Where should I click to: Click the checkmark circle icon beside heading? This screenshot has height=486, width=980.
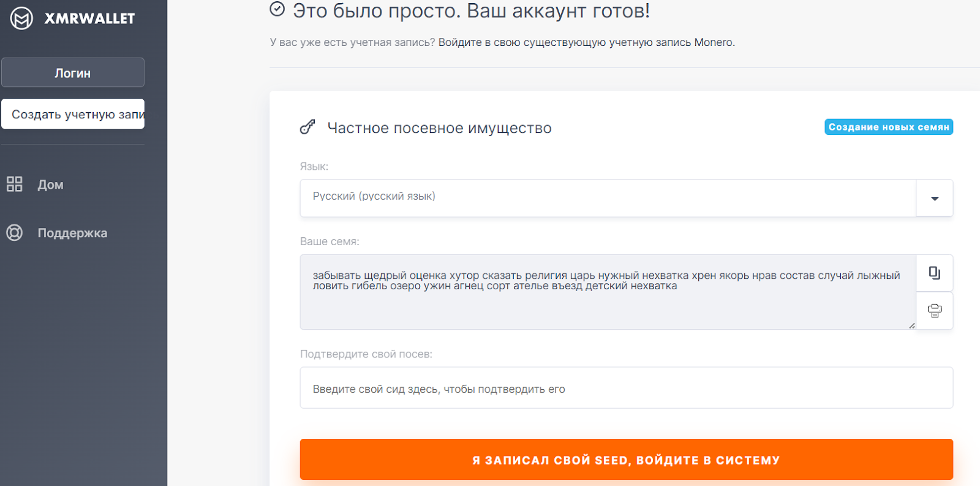point(277,9)
